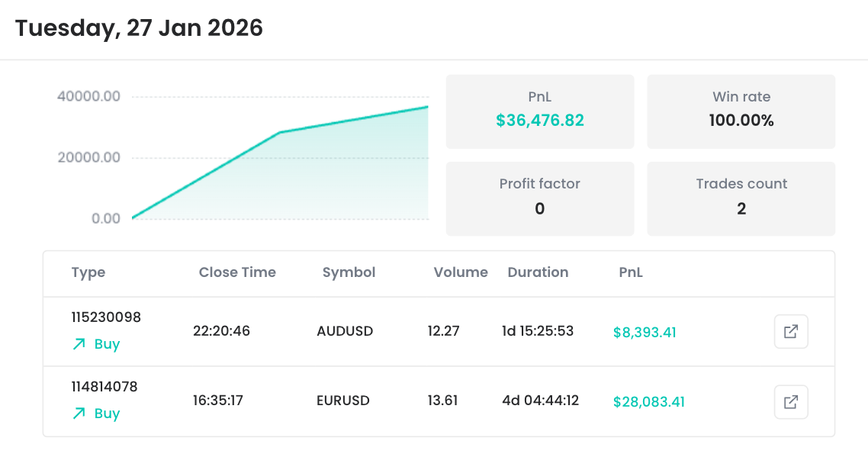Click the PnL column header in table
The width and height of the screenshot is (868, 454).
631,272
